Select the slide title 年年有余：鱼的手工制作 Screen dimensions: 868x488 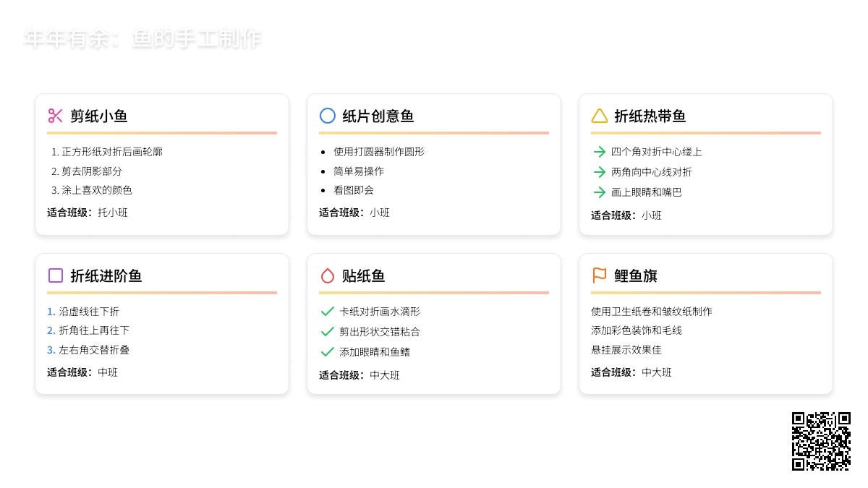(142, 39)
